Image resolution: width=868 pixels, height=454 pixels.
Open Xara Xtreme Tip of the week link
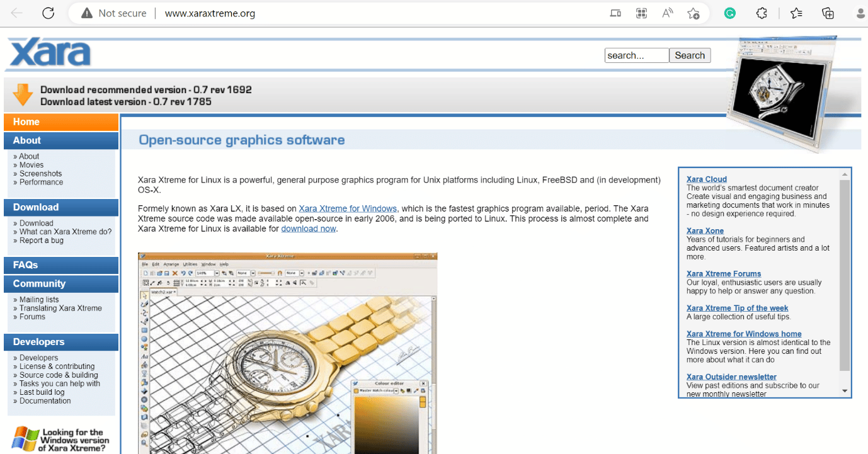click(737, 308)
